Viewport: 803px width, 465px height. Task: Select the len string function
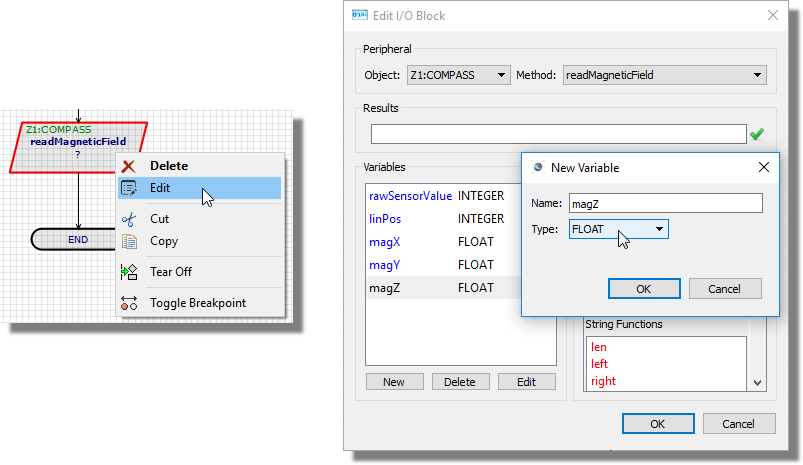click(600, 347)
